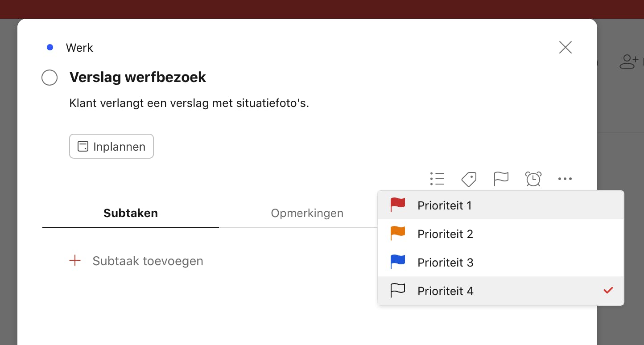
Task: Open the more actions ellipsis menu
Action: click(565, 179)
